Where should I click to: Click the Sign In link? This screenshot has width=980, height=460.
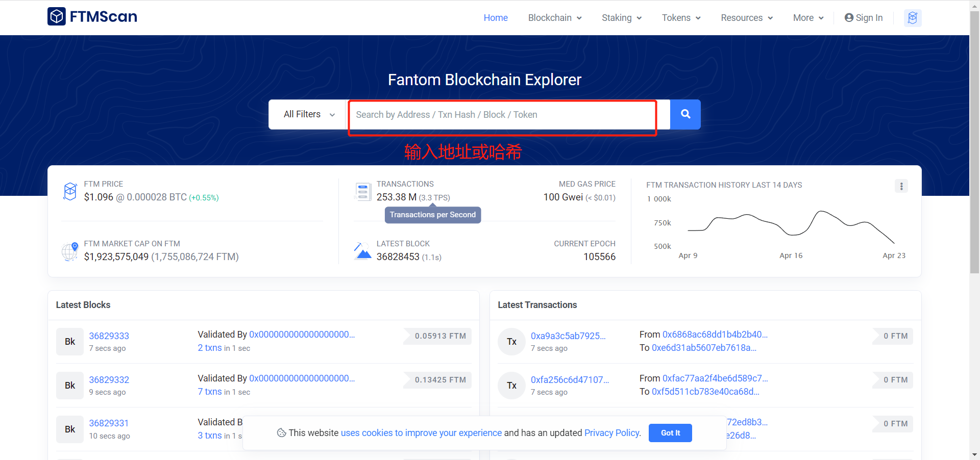[x=864, y=18]
